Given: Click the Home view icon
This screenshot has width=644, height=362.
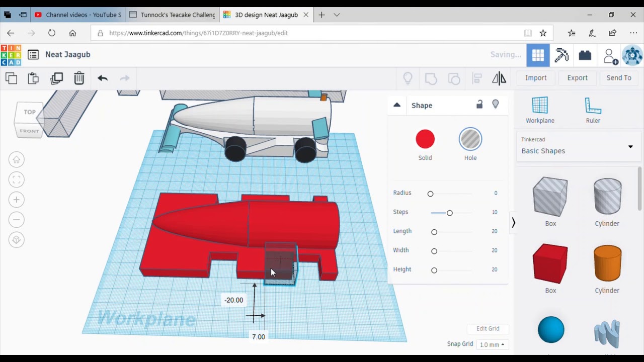Looking at the screenshot, I should (x=16, y=160).
